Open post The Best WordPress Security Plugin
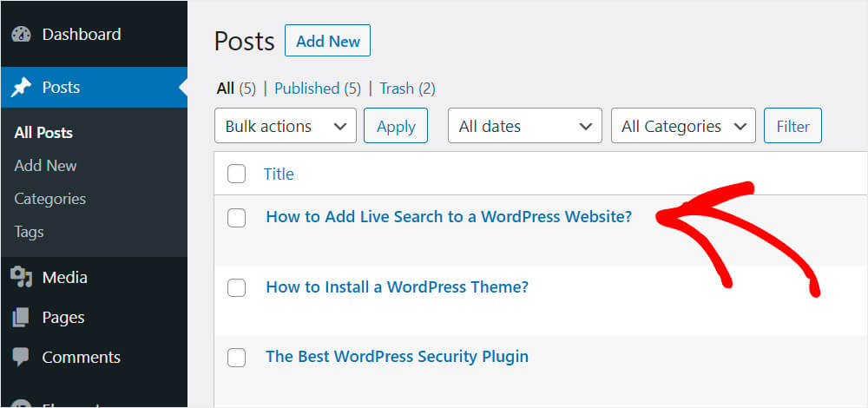The image size is (868, 408). pos(397,357)
